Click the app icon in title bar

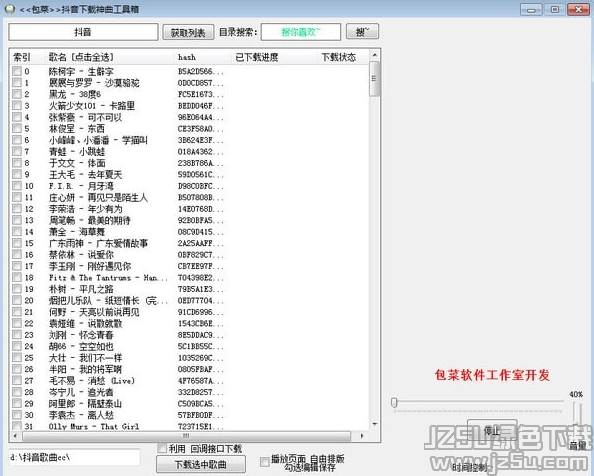click(10, 9)
